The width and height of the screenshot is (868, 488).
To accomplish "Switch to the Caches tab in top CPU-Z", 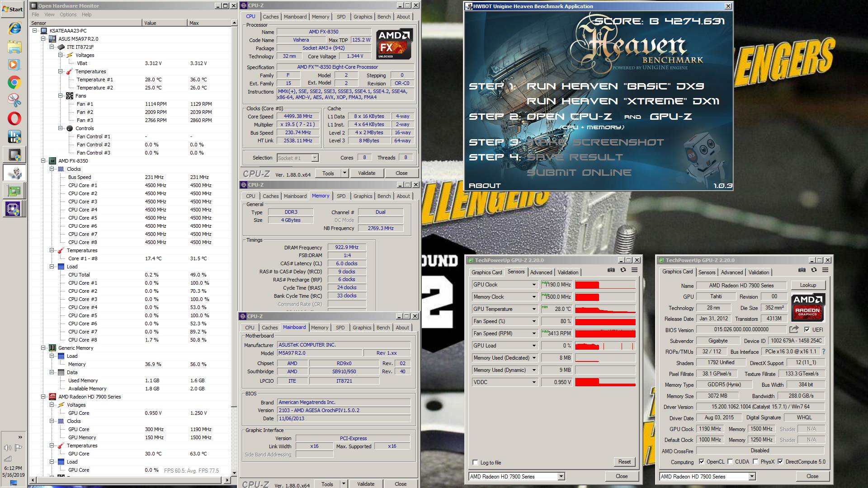I will 271,17.
